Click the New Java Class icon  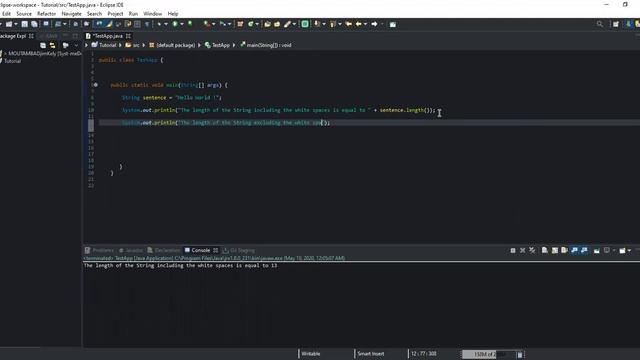point(250,24)
